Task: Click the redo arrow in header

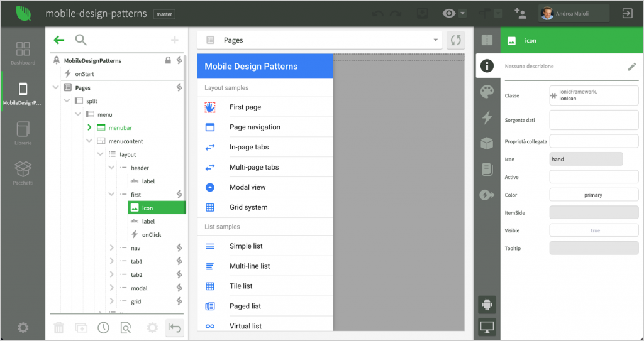Action: click(x=396, y=14)
